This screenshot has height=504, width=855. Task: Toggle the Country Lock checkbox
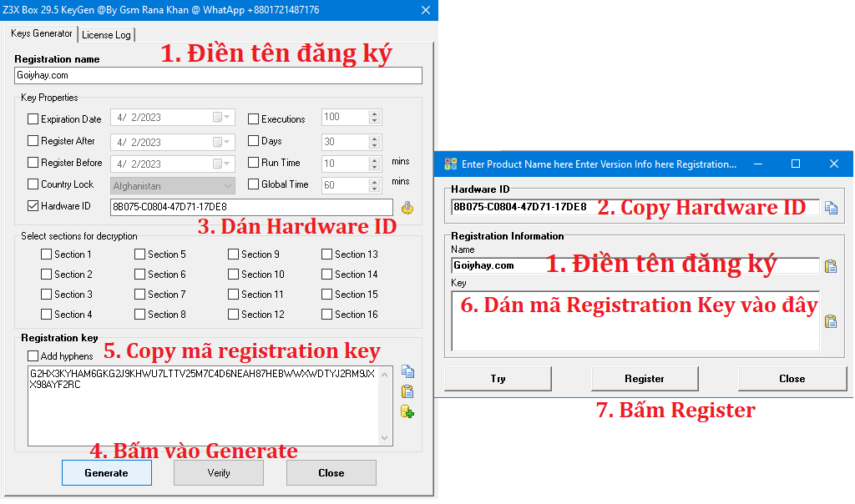(x=33, y=184)
